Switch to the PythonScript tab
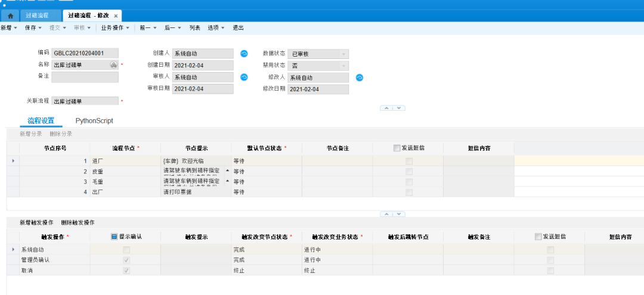Viewport: 644px width, 295px height. pos(94,120)
